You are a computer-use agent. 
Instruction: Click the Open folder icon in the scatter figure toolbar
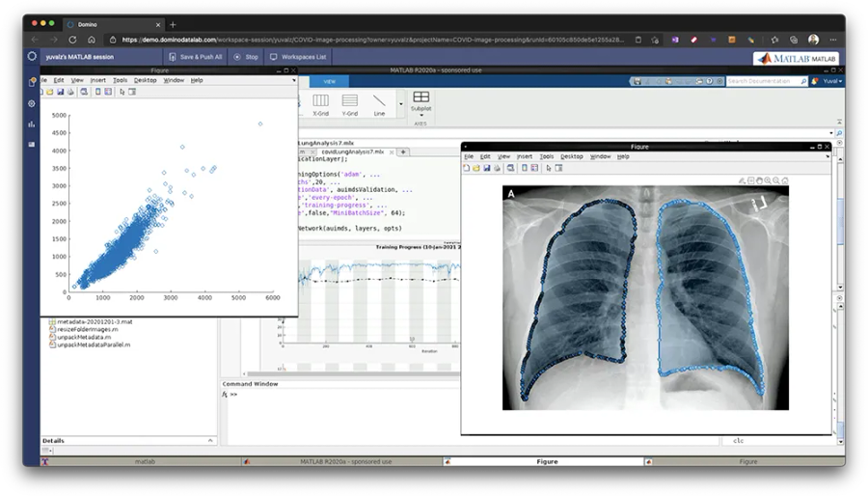(49, 92)
